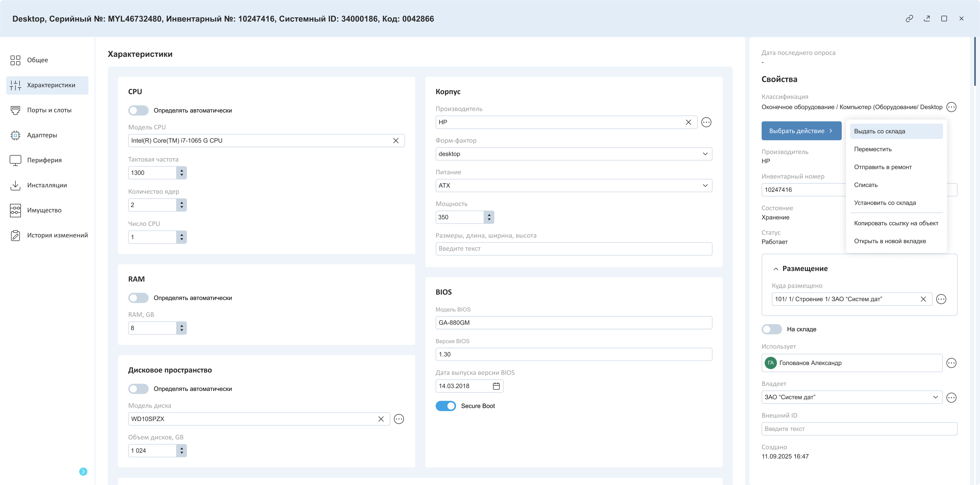The image size is (980, 485).
Task: Open ellipsis menu next to Модель диска
Action: click(x=399, y=419)
